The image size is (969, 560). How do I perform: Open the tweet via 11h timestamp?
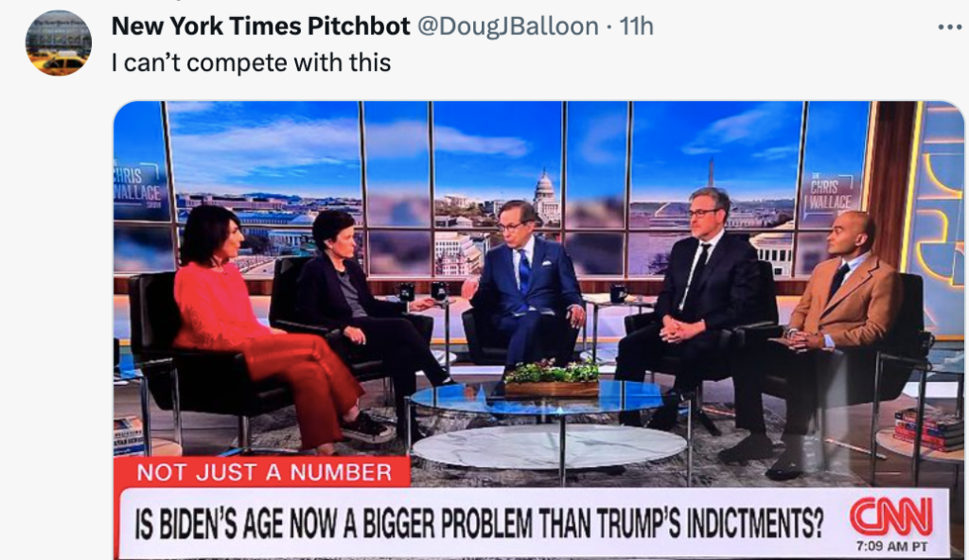[x=636, y=26]
